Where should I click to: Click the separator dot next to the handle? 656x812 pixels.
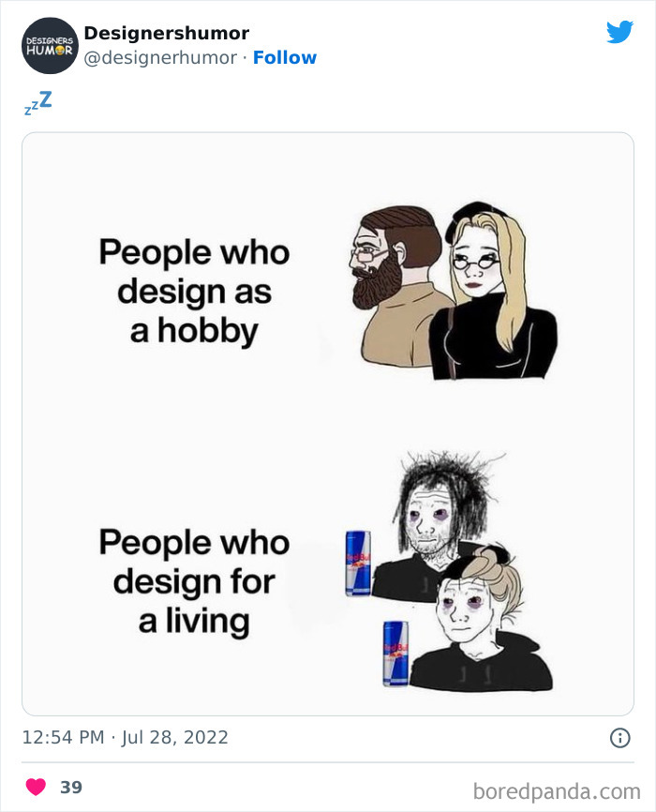244,58
